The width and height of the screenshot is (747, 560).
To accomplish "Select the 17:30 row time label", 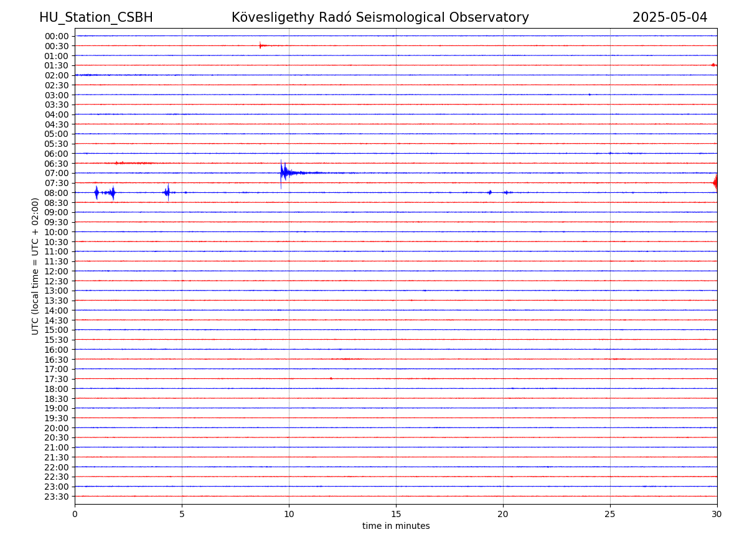I will (x=57, y=379).
